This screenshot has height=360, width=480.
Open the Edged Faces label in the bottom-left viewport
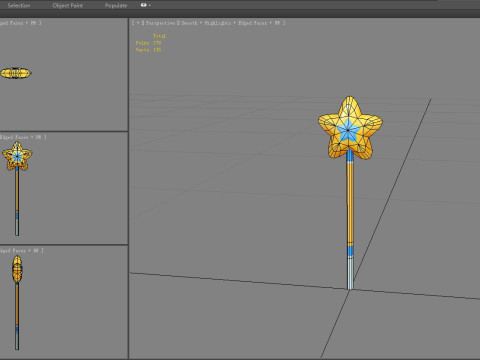pos(13,251)
